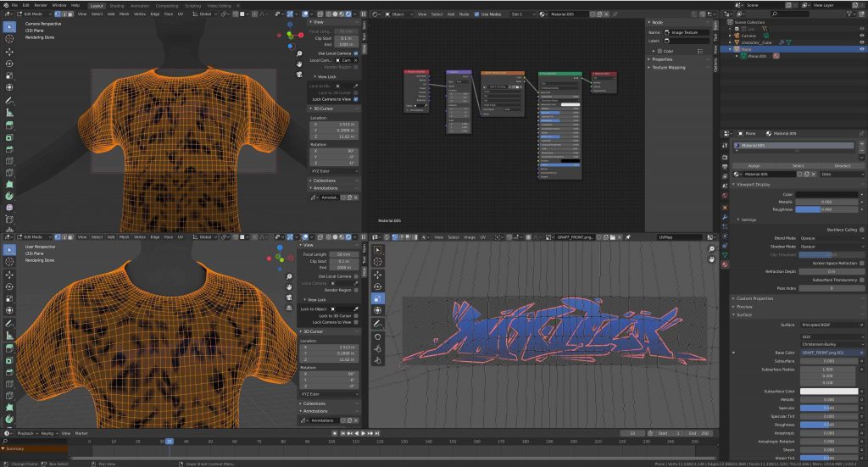Click the Deselect material button
This screenshot has width=868, height=467.
coord(842,165)
